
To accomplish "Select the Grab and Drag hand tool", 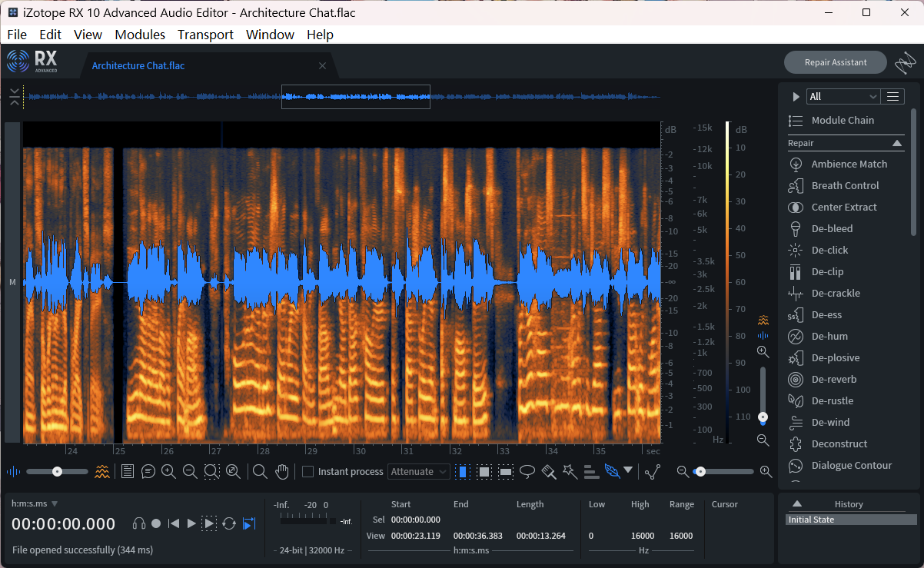I will click(282, 471).
